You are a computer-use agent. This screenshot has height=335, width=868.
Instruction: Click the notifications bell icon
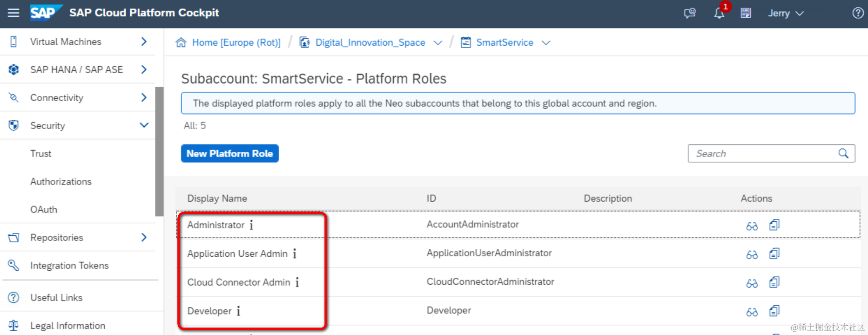pyautogui.click(x=719, y=13)
